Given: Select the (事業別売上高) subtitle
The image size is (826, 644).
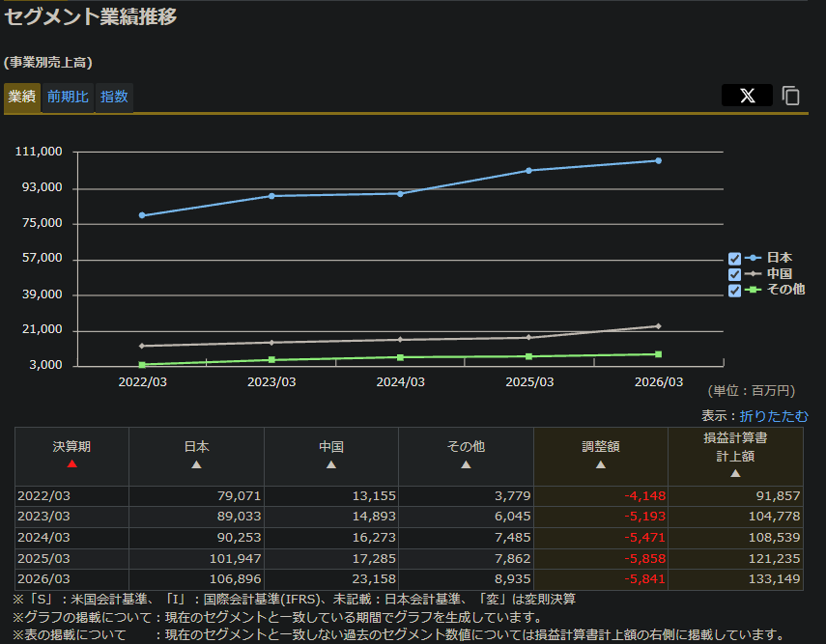Looking at the screenshot, I should coord(48,63).
